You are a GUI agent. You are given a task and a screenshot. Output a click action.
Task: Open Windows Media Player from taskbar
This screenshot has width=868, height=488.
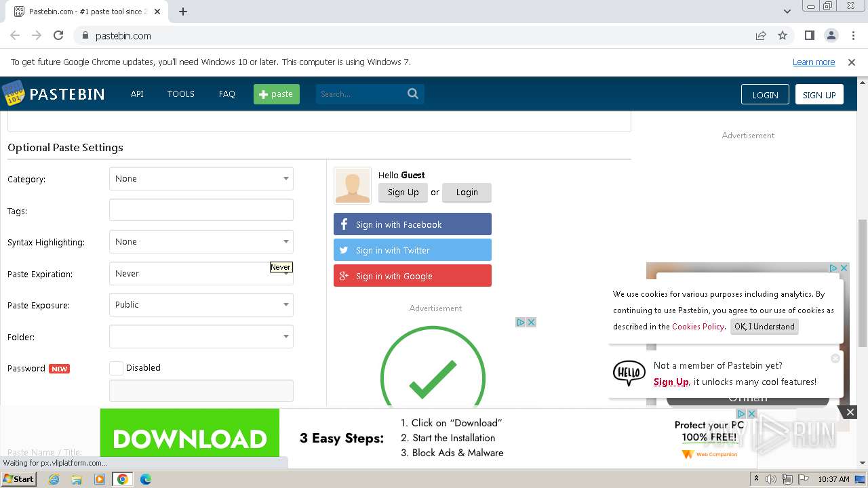[100, 479]
